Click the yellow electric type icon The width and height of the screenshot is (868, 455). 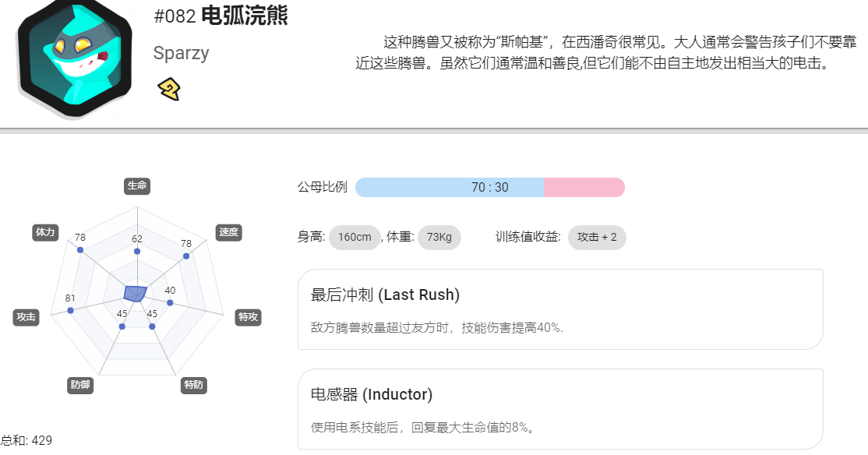pyautogui.click(x=169, y=89)
